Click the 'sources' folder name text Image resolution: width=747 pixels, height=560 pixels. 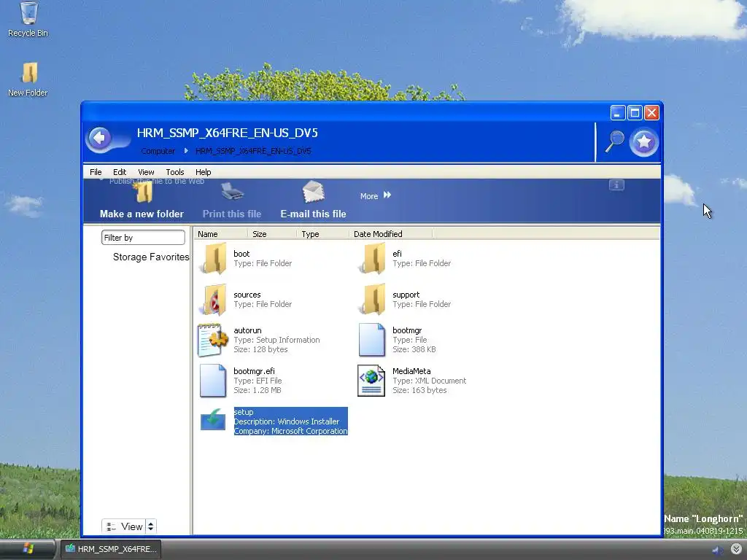point(247,295)
